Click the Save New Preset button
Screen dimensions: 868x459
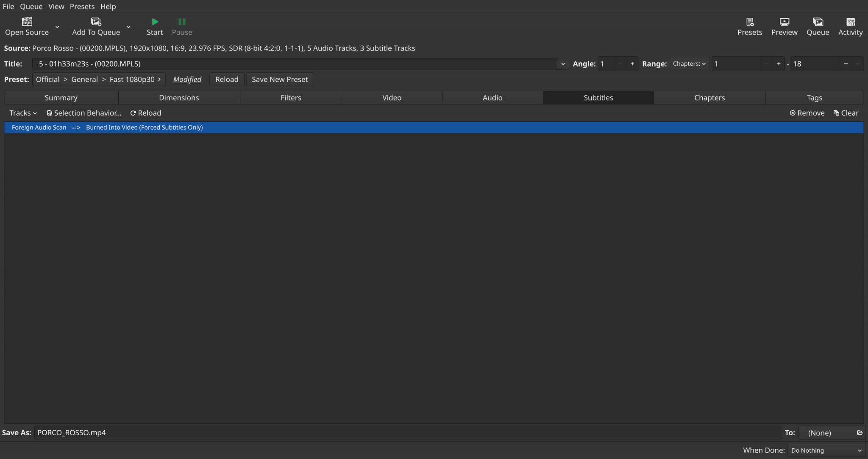click(x=280, y=80)
